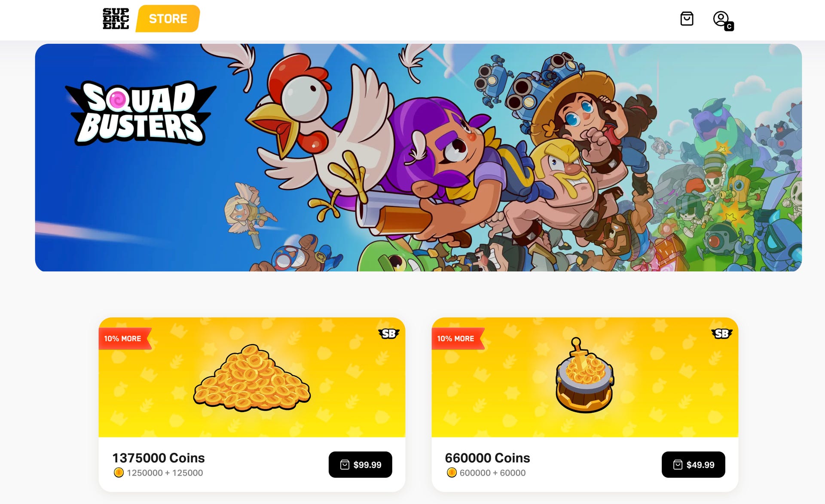Click SB logo on 660000 Coins card
The height and width of the screenshot is (504, 825).
coord(721,334)
